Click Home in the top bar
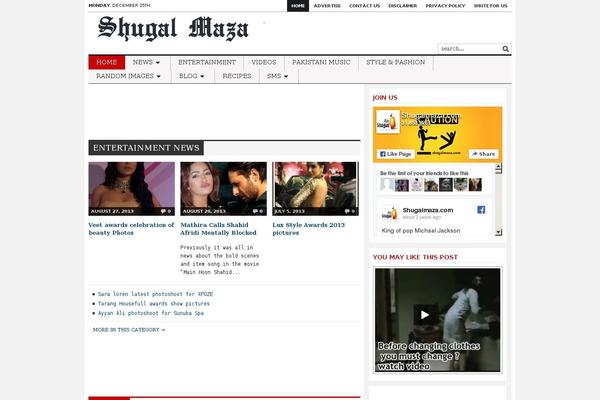 point(298,6)
